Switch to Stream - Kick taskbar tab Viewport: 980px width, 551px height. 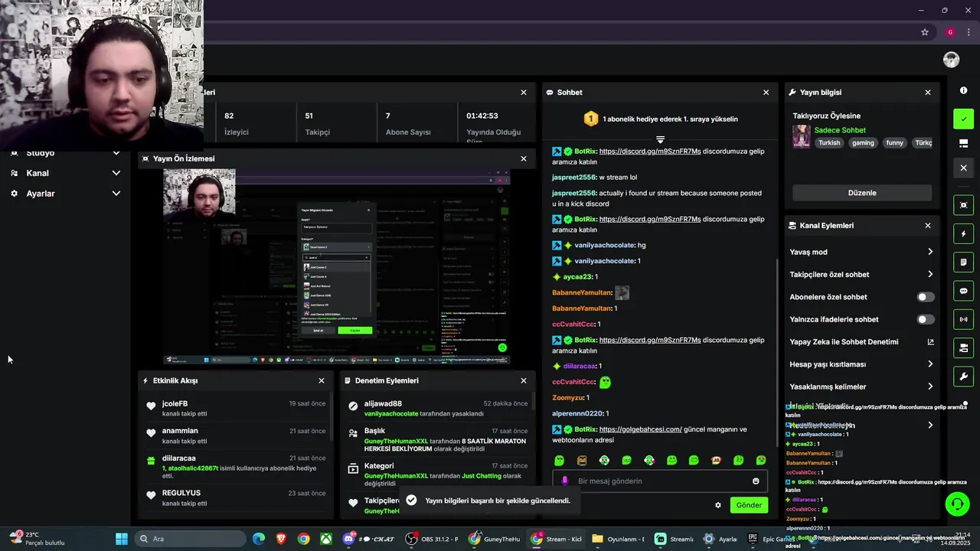point(557,539)
